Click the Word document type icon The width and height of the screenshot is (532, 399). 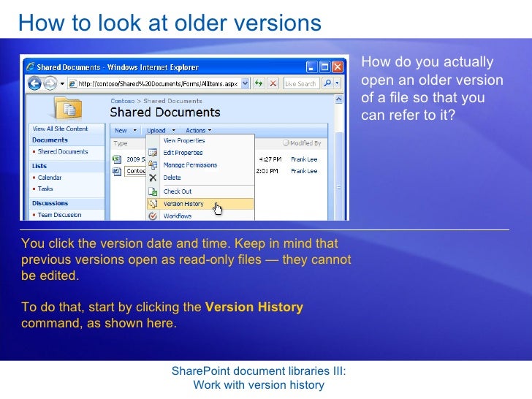point(117,171)
